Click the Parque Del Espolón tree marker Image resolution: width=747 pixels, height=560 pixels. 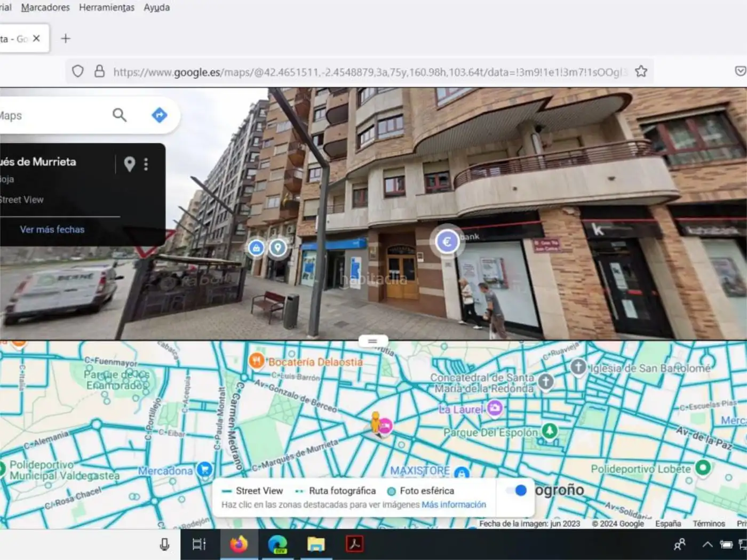pos(550,430)
